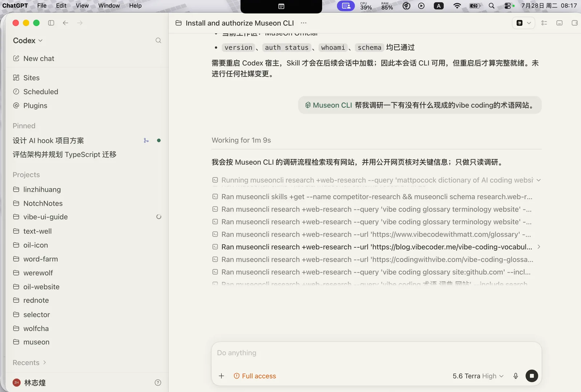Open the battery status icon
The height and width of the screenshot is (392, 581).
(x=475, y=5)
